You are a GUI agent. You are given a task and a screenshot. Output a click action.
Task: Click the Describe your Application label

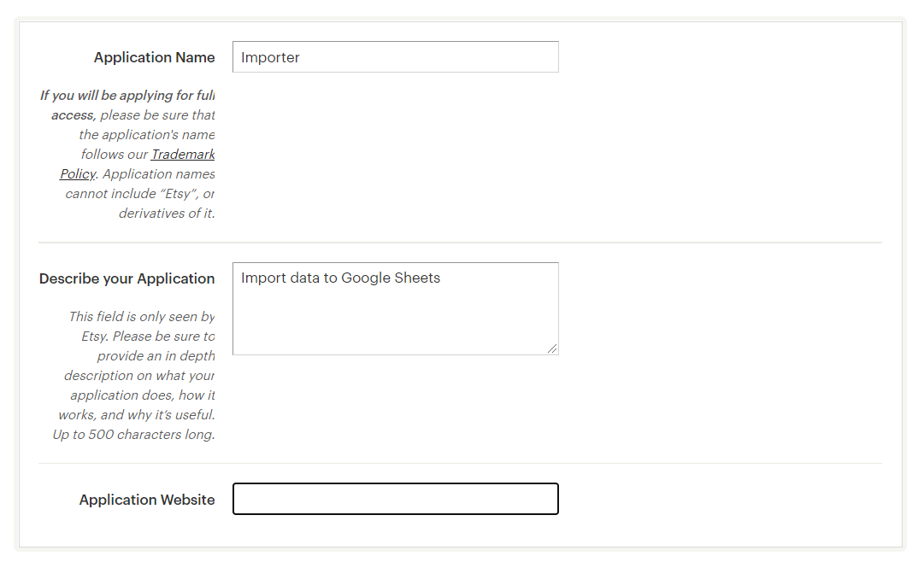(x=127, y=278)
